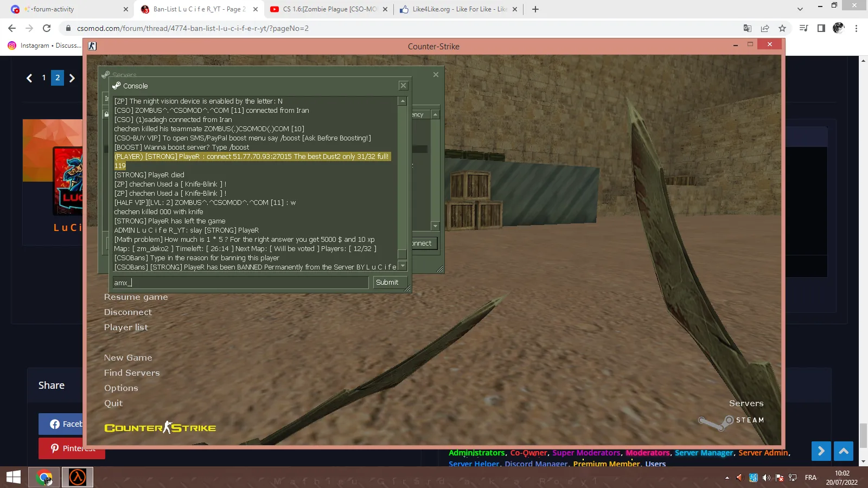
Task: Click the Administrators group link
Action: 477,453
